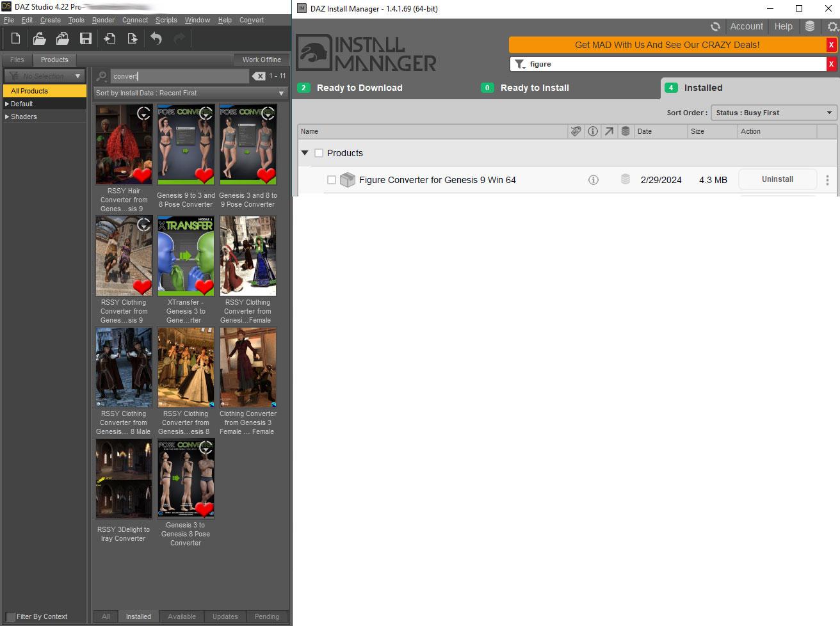840x626 pixels.
Task: Show the All products bottom tab
Action: pos(106,617)
